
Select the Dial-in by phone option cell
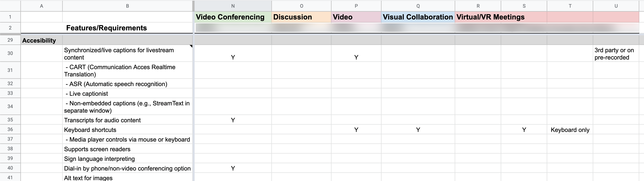pyautogui.click(x=127, y=168)
